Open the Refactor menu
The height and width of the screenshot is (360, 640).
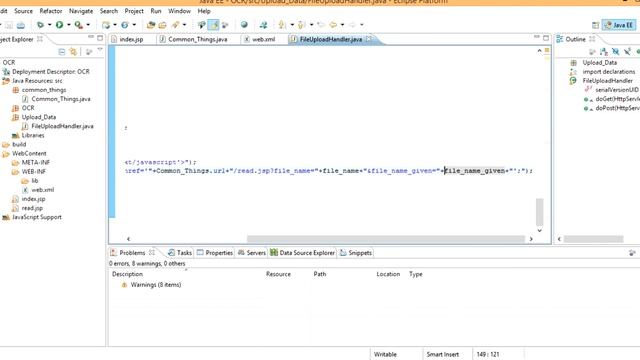click(51, 11)
